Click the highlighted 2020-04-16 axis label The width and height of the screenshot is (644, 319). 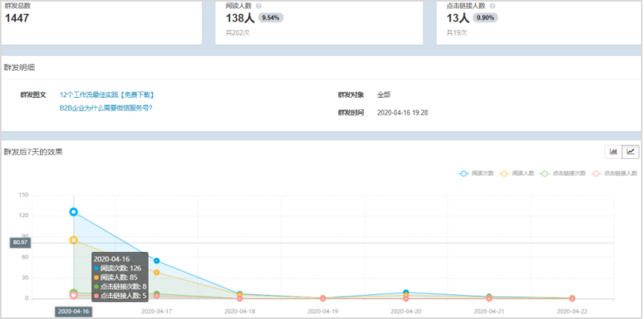(x=74, y=311)
